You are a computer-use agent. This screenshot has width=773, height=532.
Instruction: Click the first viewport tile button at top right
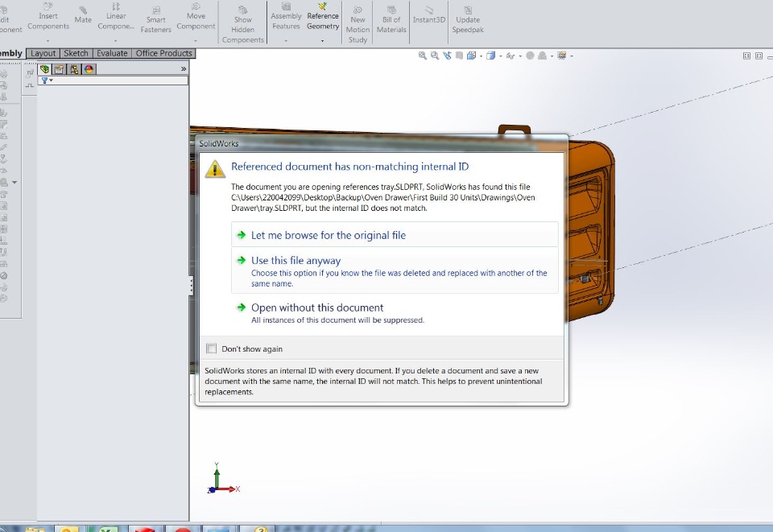(x=746, y=56)
